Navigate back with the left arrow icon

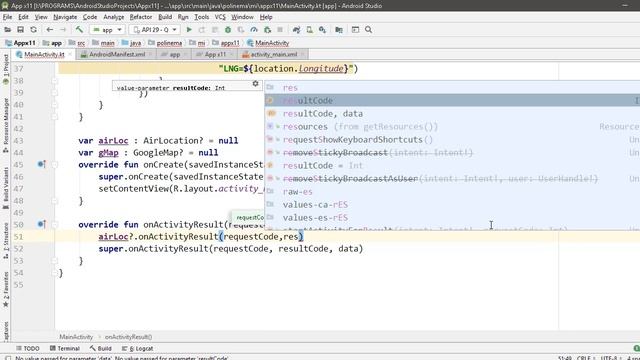tap(49, 30)
